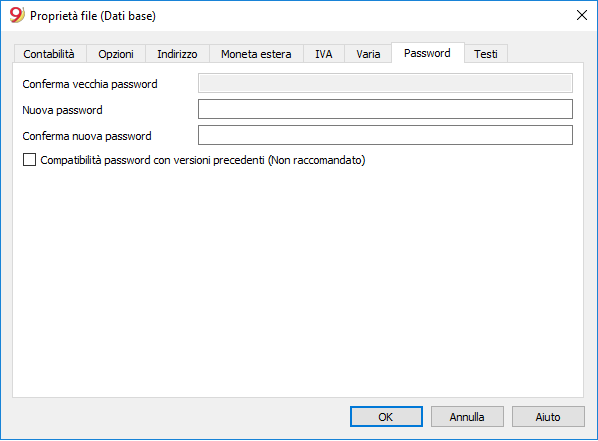Open the Varia tab
This screenshot has height=441, width=598.
tap(368, 54)
